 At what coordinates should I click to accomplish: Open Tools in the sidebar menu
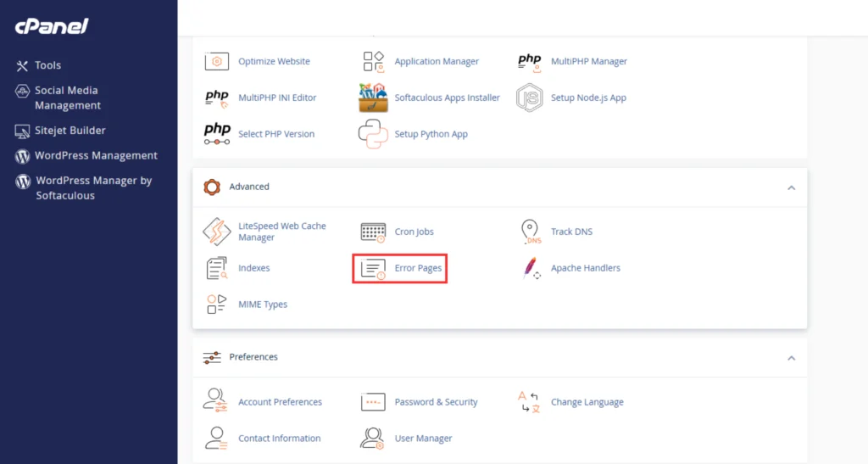47,65
